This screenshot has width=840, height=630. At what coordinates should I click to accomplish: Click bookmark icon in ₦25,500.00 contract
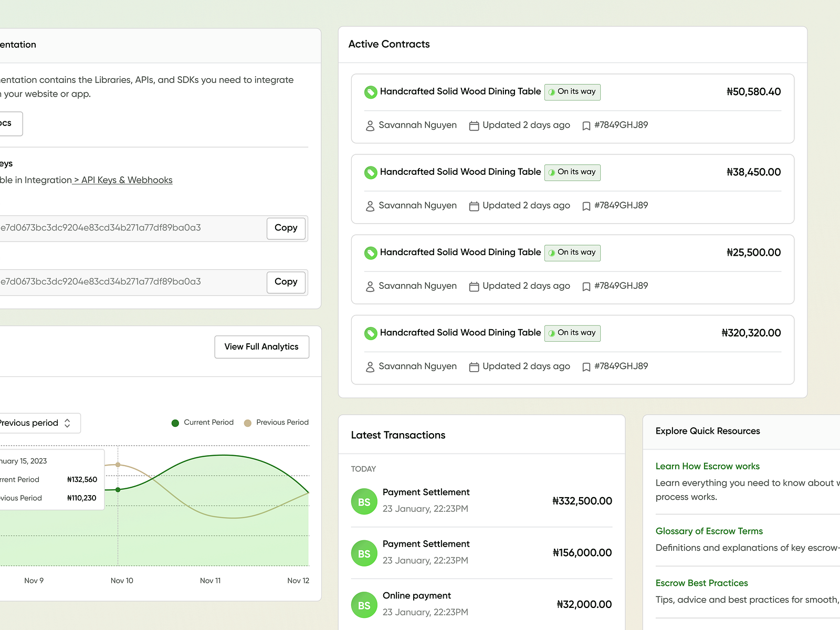point(586,287)
